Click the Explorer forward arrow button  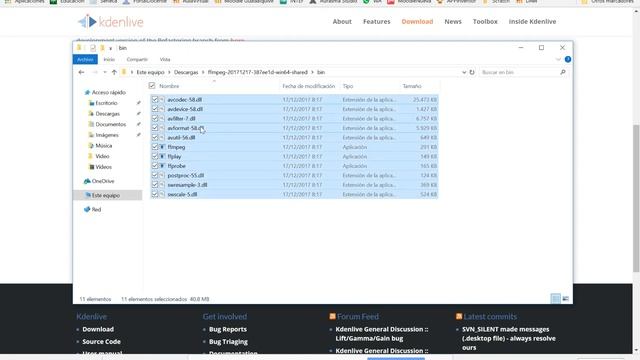coord(95,72)
